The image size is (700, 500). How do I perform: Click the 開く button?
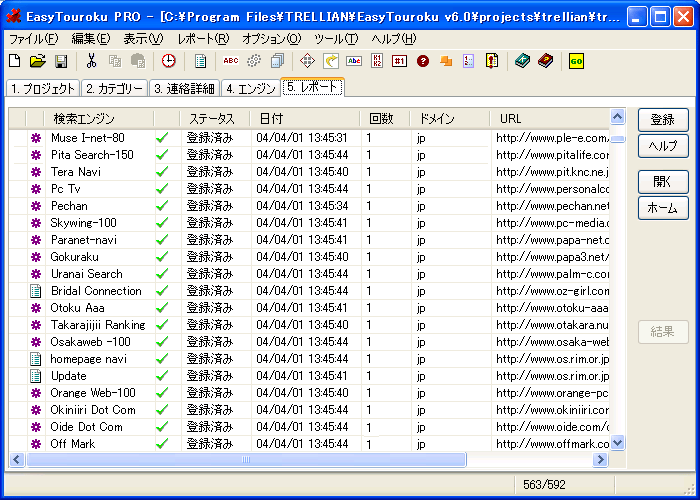[x=663, y=181]
